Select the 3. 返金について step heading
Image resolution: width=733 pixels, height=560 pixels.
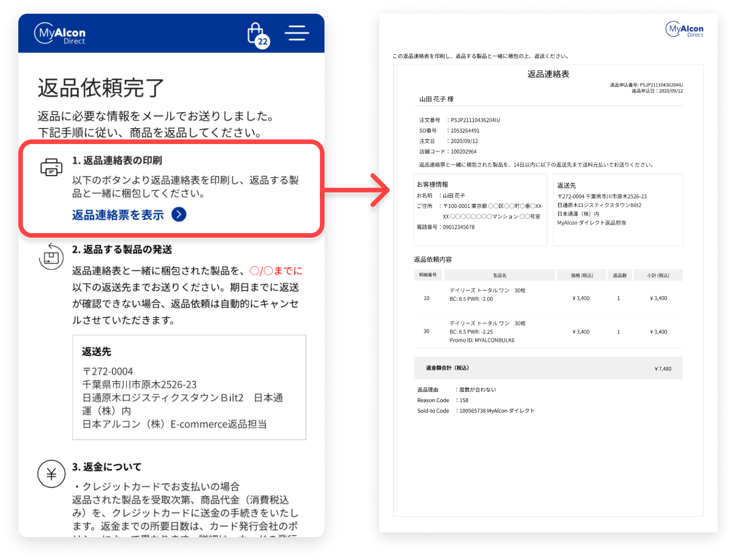pos(107,467)
